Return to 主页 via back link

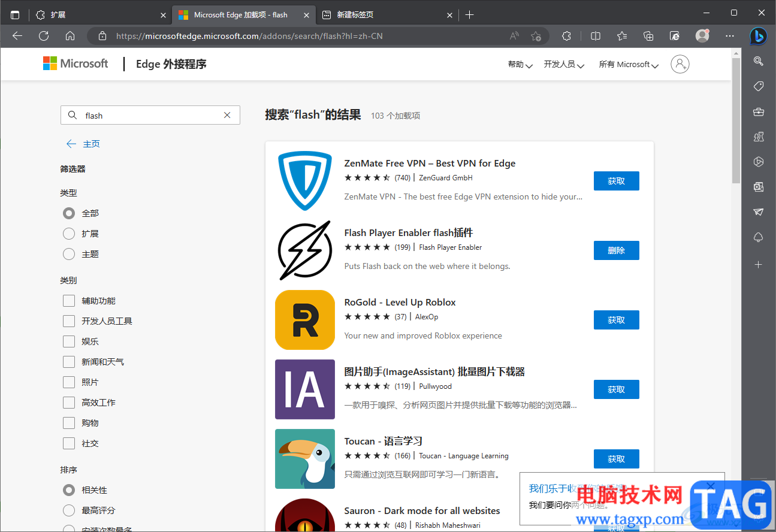pyautogui.click(x=83, y=144)
